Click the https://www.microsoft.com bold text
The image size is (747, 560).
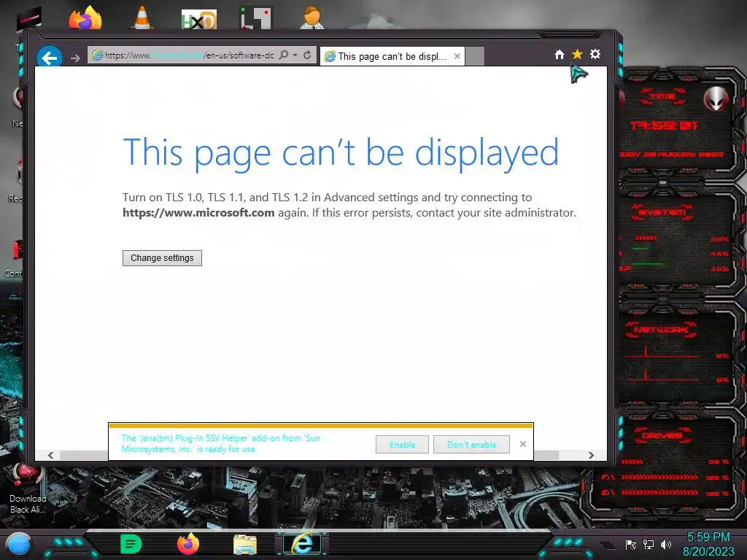pyautogui.click(x=198, y=213)
